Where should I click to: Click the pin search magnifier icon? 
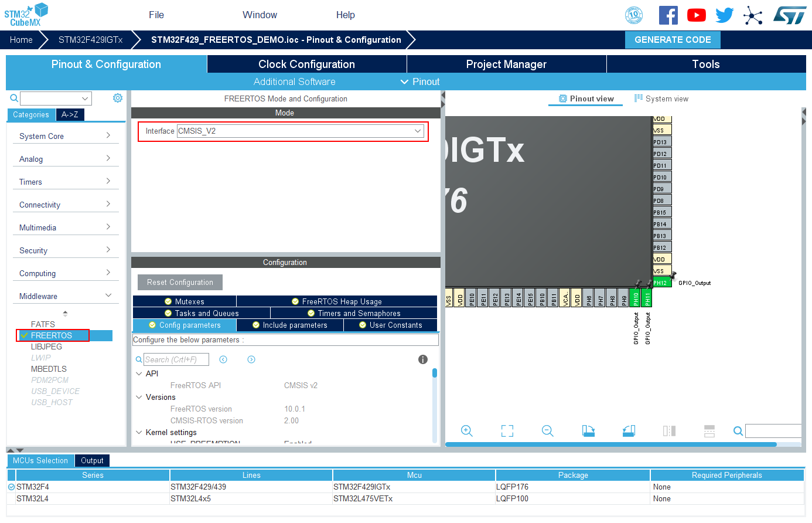[x=738, y=431]
